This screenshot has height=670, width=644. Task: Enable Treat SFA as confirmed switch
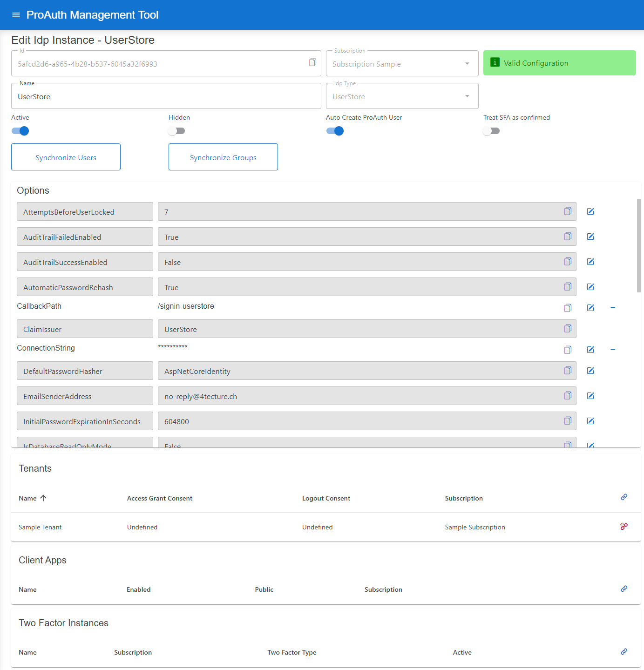tap(491, 131)
